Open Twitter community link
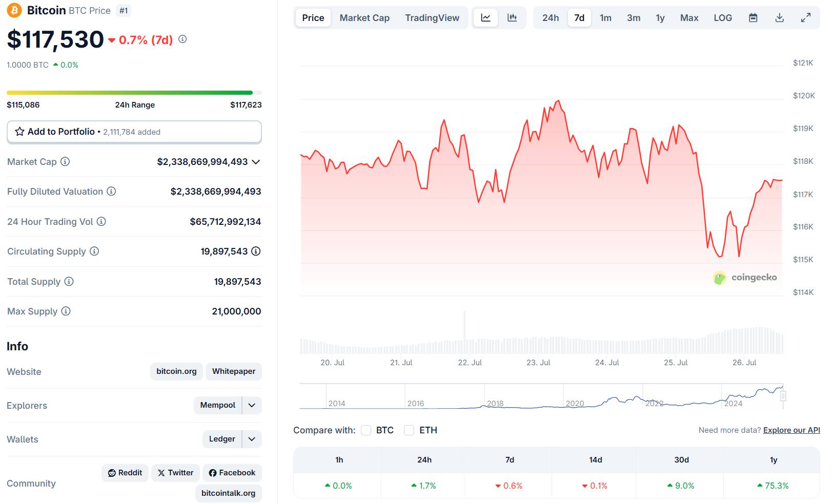Screen dimensions: 833x504 pyautogui.click(x=175, y=473)
